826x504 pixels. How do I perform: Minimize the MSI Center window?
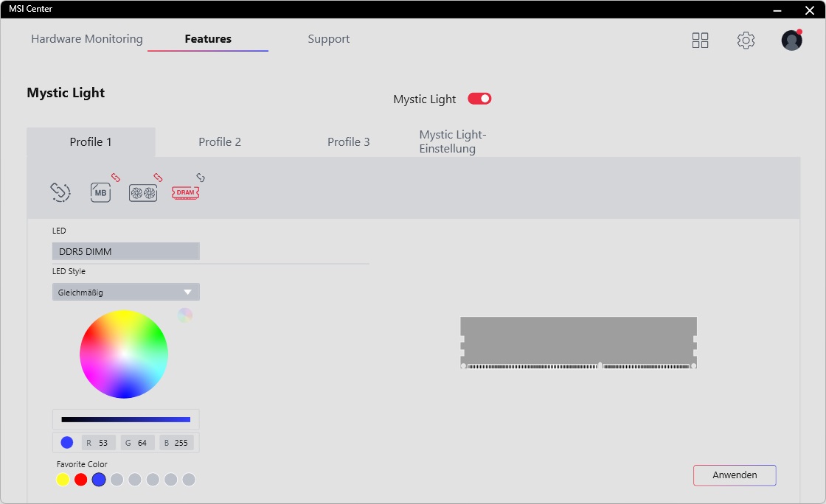(x=777, y=10)
